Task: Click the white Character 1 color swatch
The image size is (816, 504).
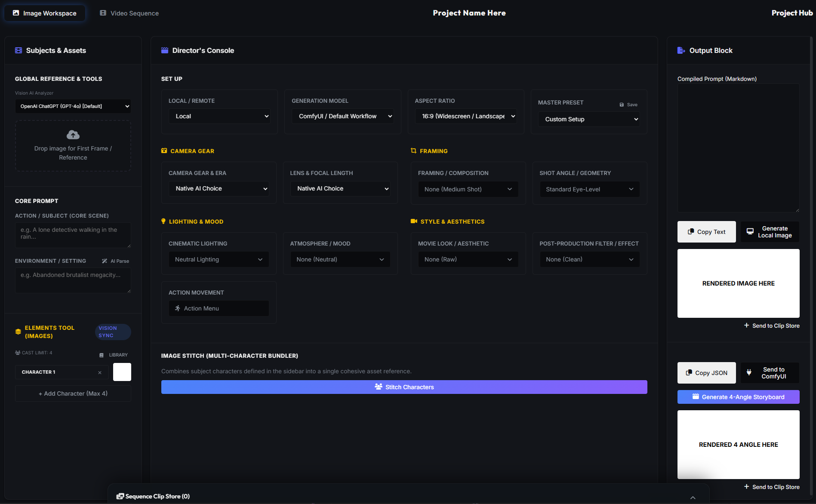Action: pos(122,372)
